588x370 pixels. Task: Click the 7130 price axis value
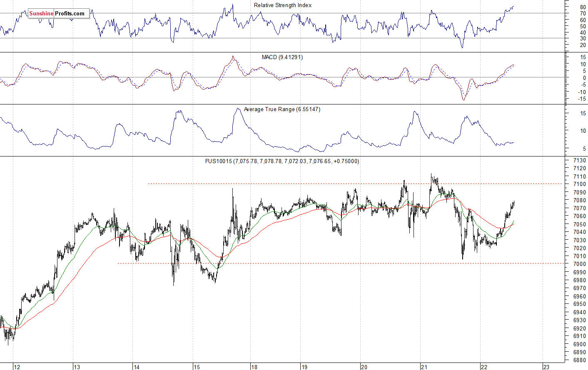click(580, 160)
